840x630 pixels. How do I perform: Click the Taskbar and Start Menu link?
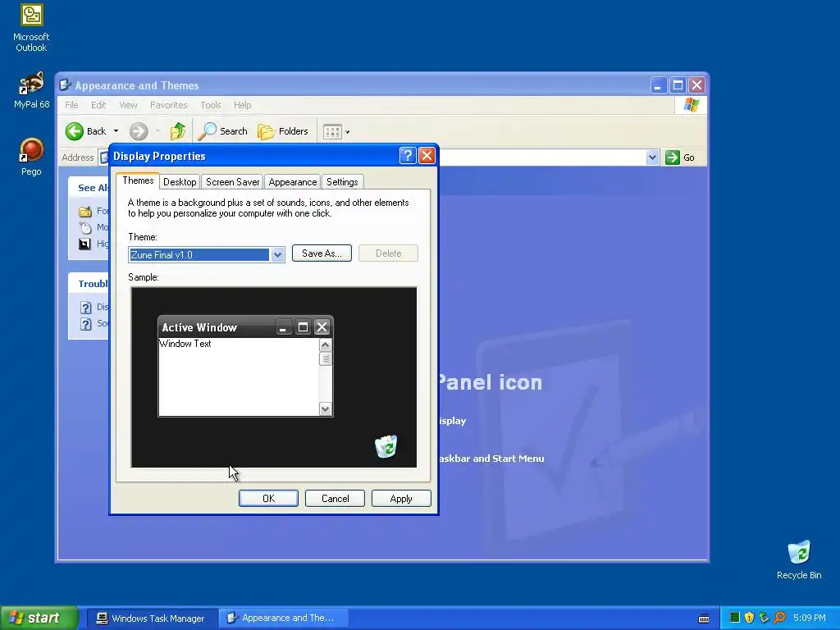click(491, 459)
